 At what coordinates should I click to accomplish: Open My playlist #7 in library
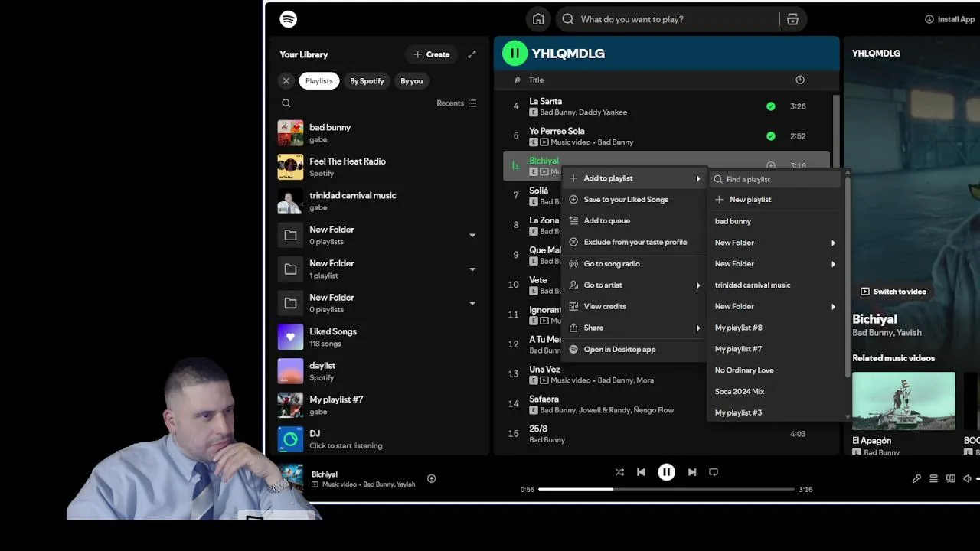379,405
